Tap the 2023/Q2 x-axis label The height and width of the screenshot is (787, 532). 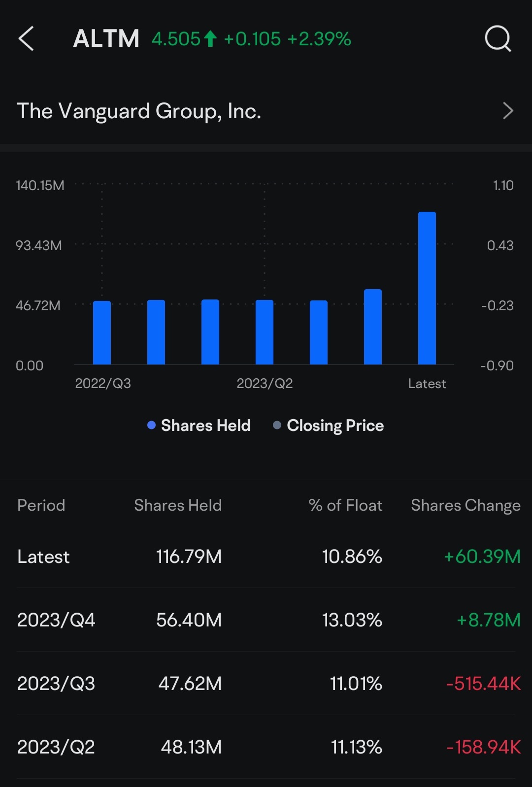[265, 384]
